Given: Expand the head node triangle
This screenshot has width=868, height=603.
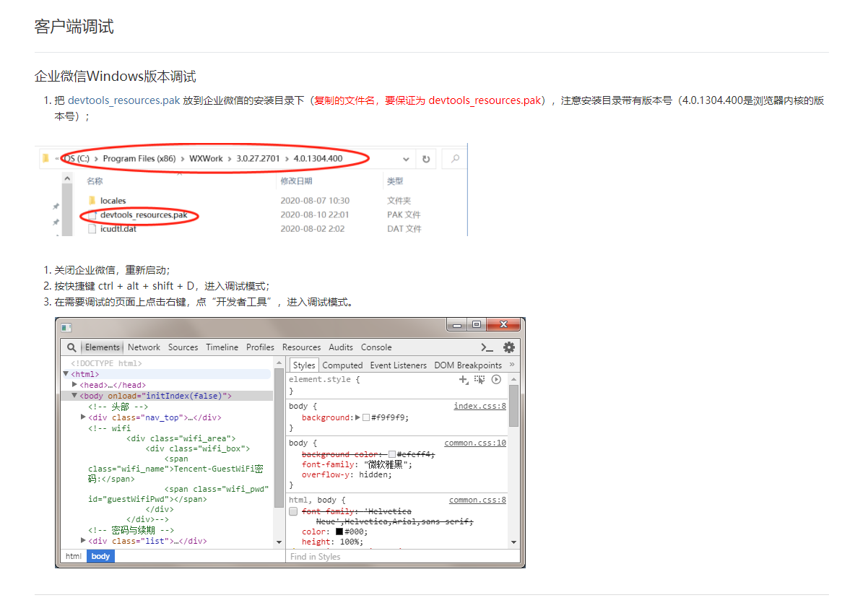Looking at the screenshot, I should (x=75, y=385).
